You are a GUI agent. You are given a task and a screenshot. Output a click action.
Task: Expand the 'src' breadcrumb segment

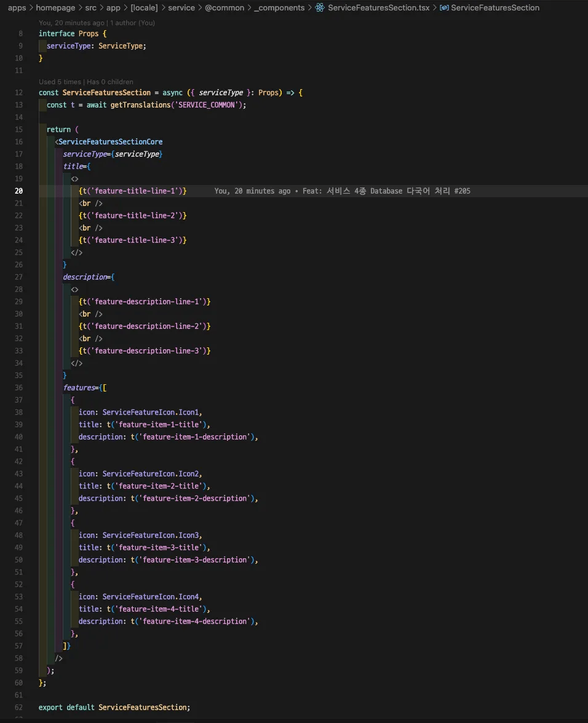point(91,8)
